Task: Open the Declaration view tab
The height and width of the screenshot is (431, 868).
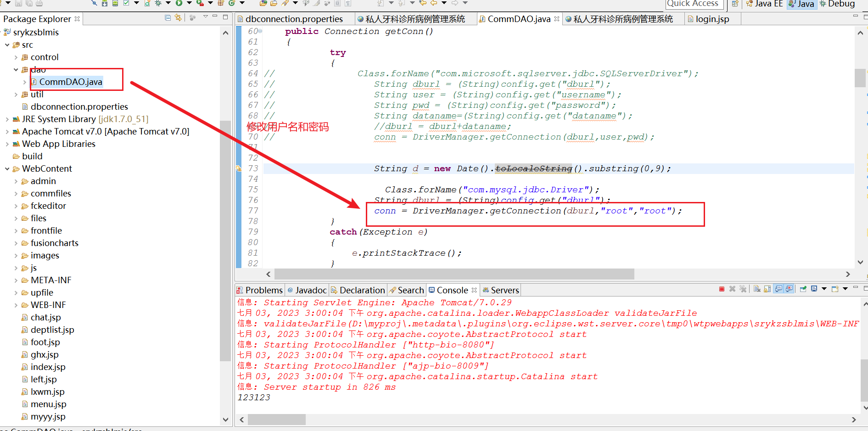Action: (358, 290)
